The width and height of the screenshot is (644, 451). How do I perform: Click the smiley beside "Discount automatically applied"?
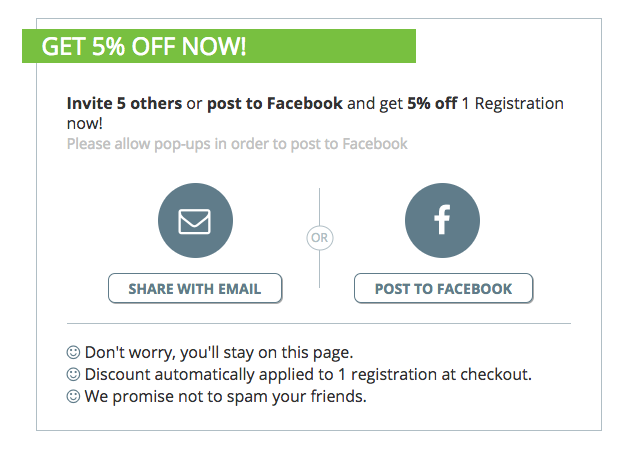point(73,374)
